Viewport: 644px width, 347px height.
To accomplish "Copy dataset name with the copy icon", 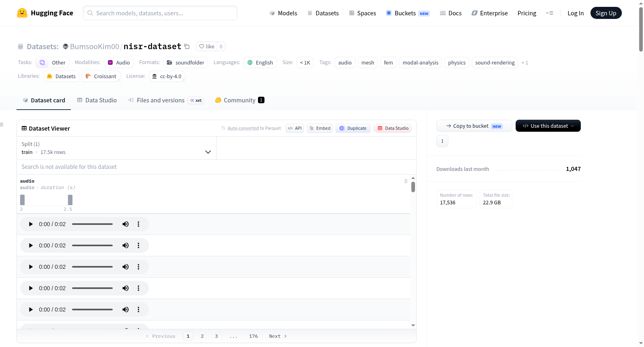I will pyautogui.click(x=187, y=46).
